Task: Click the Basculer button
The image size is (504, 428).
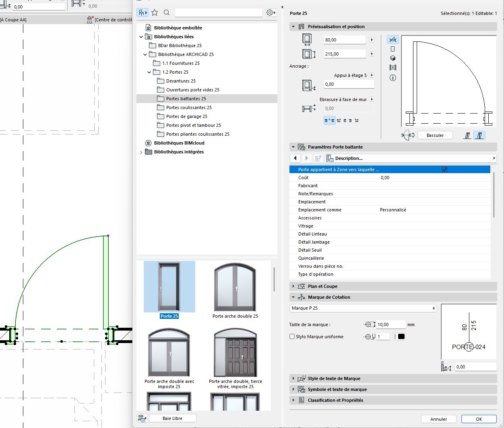Action: (435, 135)
